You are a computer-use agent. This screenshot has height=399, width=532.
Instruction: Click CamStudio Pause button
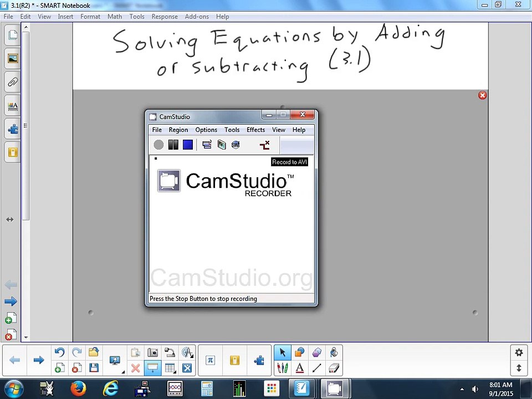click(173, 145)
